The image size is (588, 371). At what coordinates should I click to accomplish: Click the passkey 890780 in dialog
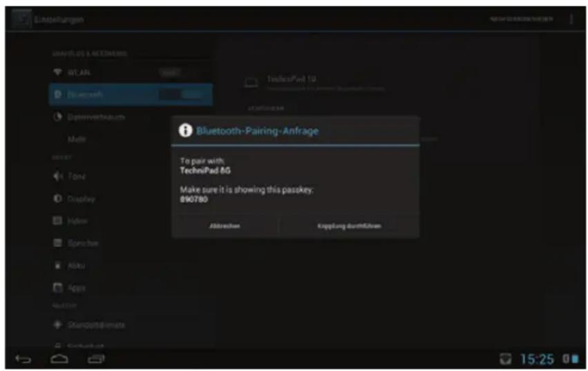pos(194,199)
